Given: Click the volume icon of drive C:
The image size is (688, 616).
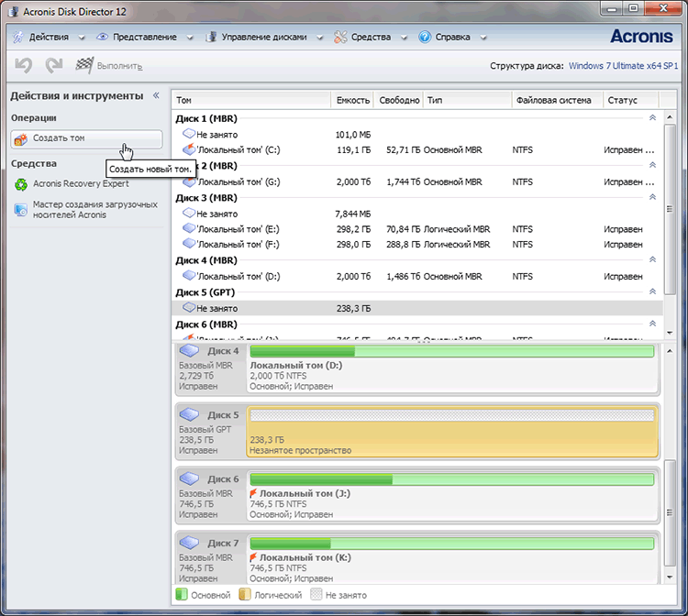Looking at the screenshot, I should coord(189,149).
